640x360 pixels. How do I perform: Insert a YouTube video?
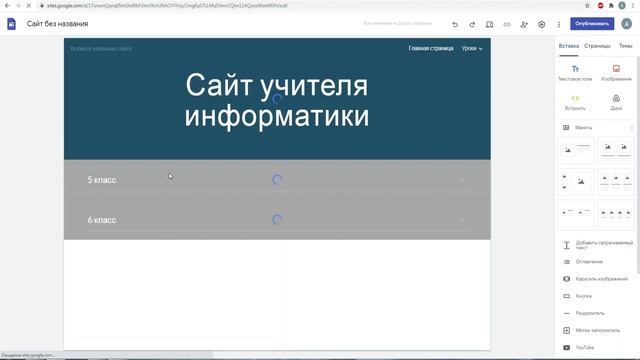(578, 347)
